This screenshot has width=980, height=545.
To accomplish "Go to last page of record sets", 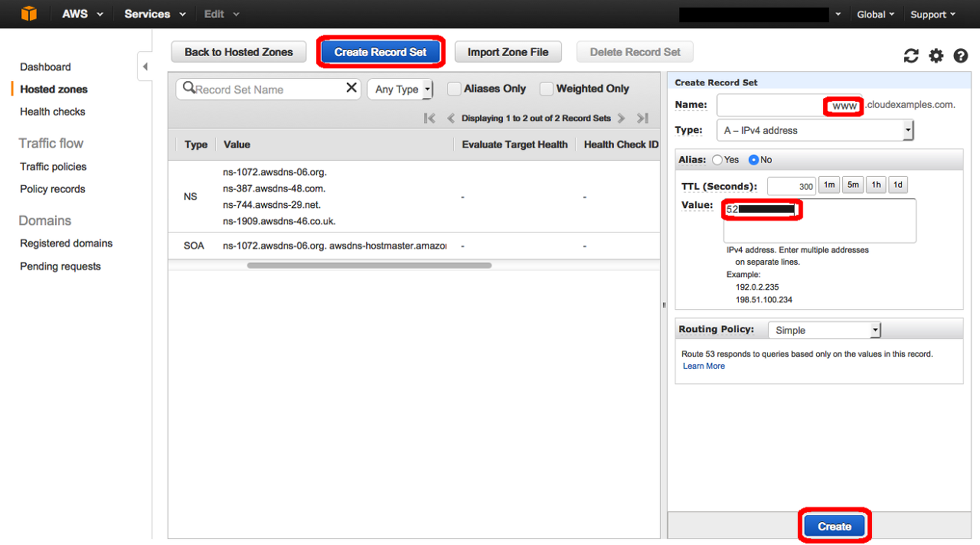I will [x=642, y=118].
